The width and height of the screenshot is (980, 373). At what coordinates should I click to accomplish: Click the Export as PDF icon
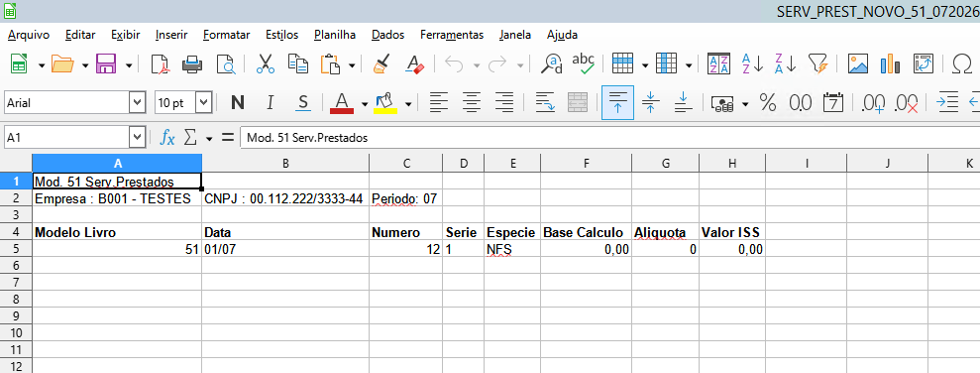(161, 63)
